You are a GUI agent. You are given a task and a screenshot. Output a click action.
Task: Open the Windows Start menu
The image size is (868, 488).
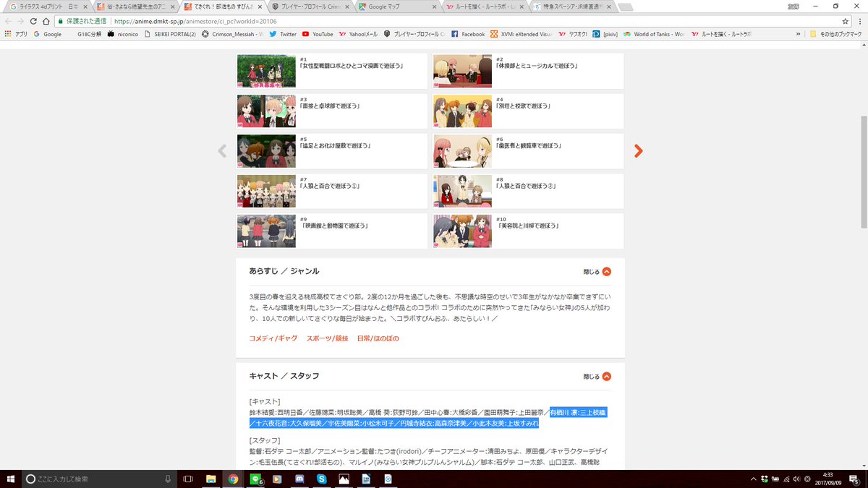[9, 479]
